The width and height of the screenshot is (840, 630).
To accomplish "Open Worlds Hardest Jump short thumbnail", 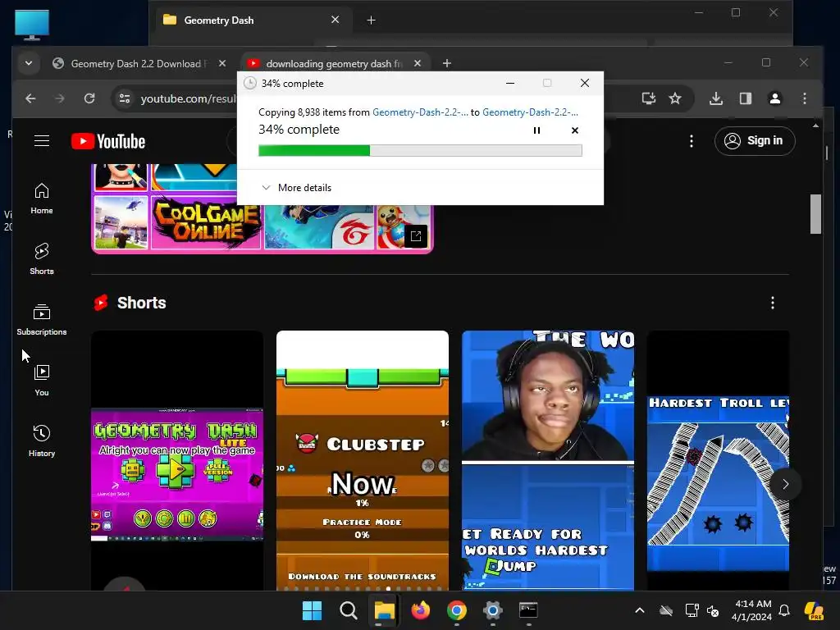I will pyautogui.click(x=547, y=461).
